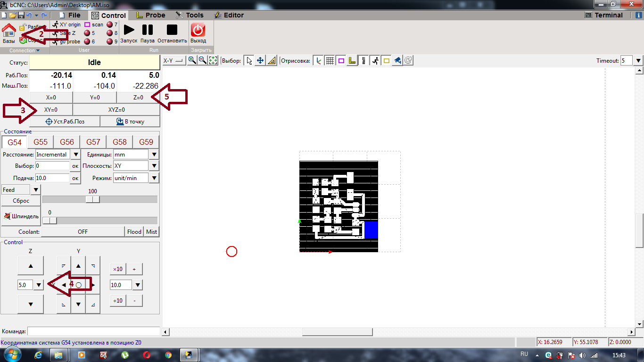Click the red Выход power icon
644x362 pixels.
198,30
